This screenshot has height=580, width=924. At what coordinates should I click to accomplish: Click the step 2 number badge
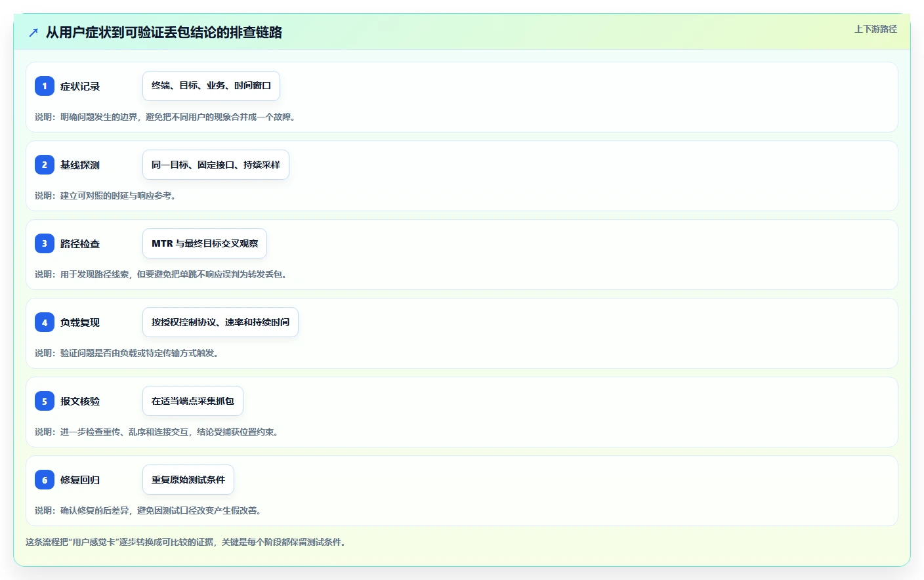[45, 165]
